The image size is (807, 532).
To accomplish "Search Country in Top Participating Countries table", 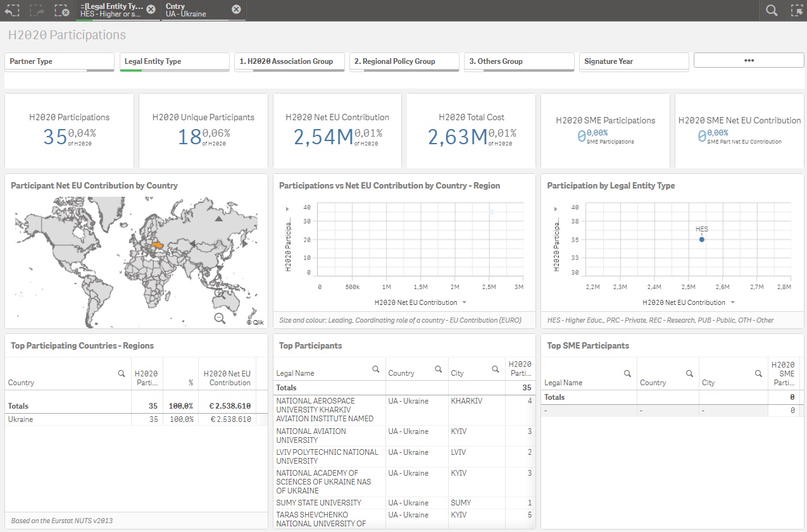I will tap(122, 374).
